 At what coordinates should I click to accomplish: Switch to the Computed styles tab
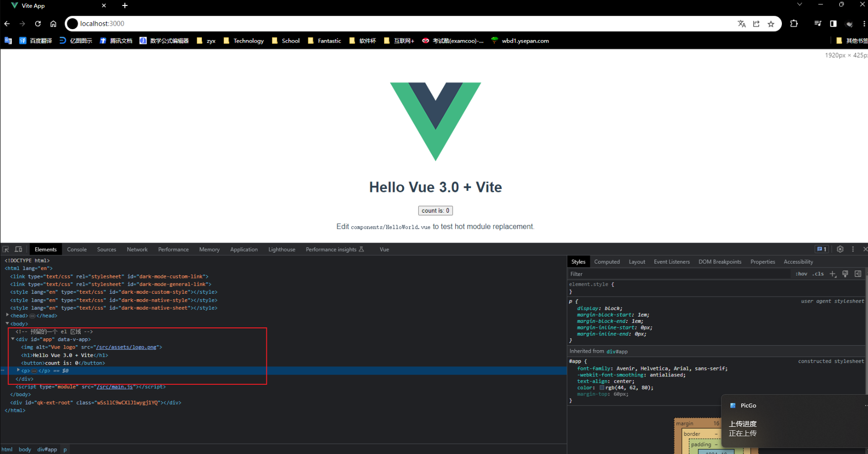607,262
